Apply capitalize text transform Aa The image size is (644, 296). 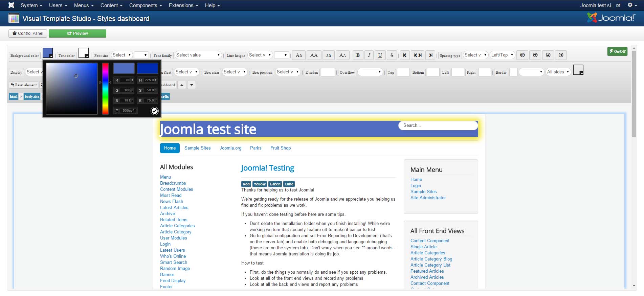click(299, 55)
